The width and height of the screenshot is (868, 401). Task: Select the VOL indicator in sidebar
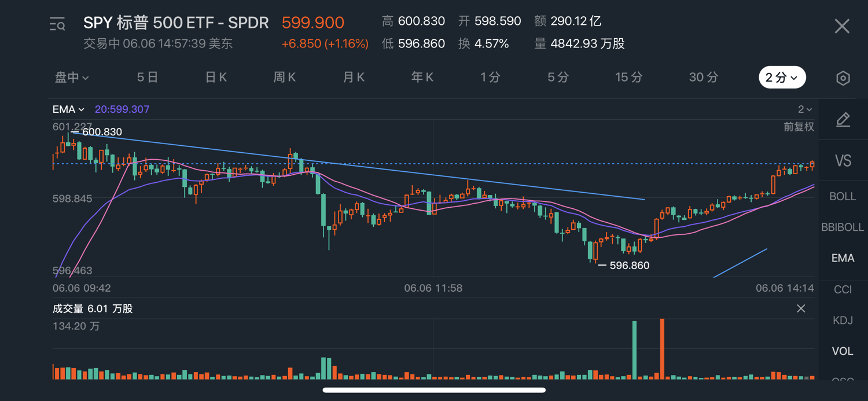tap(843, 351)
